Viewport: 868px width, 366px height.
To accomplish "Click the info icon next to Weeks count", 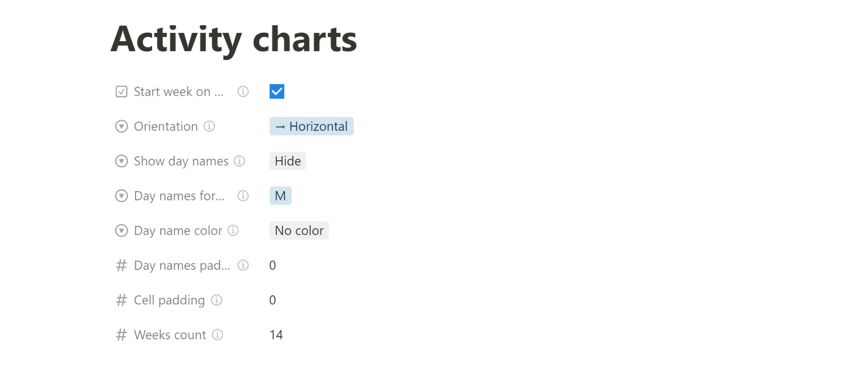I will 217,334.
